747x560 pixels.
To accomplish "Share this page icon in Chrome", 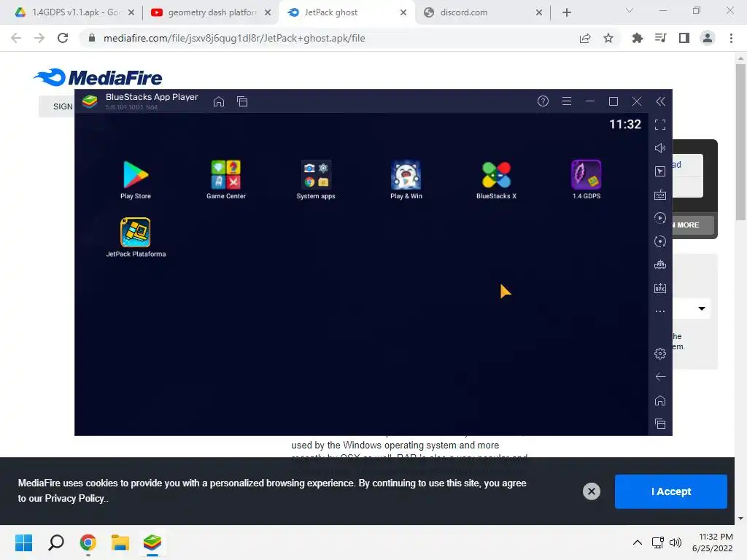I will (585, 38).
